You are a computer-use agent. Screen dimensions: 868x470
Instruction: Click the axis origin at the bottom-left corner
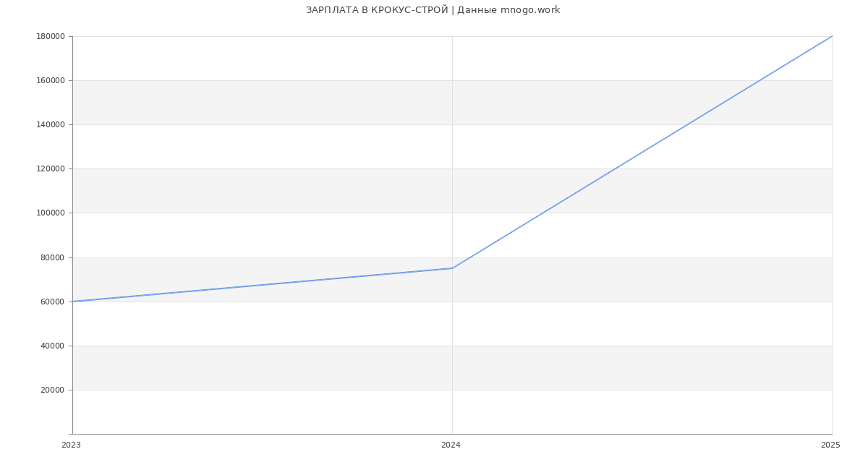pos(72,434)
